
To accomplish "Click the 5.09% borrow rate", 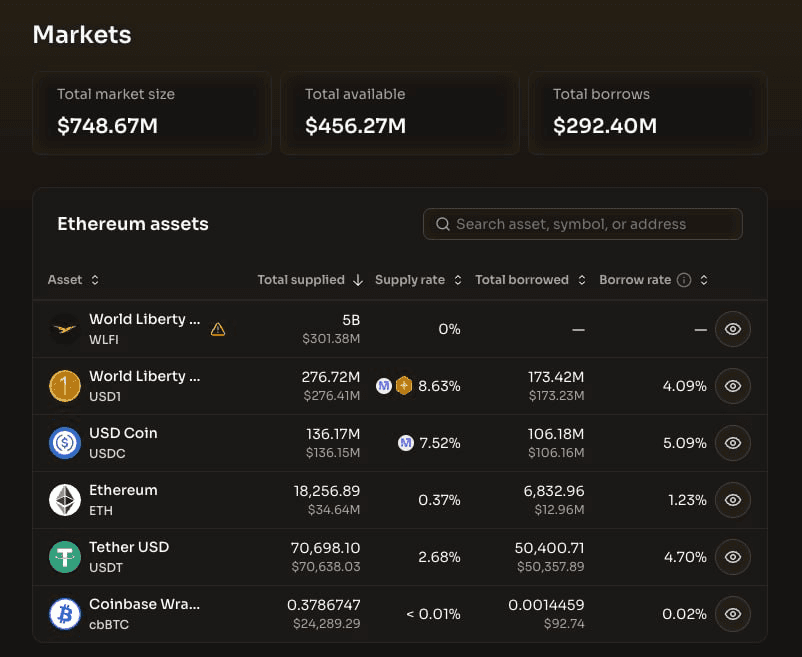I will pyautogui.click(x=684, y=443).
